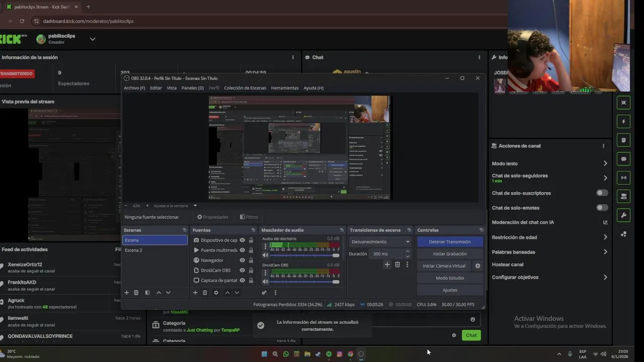Click Modo Estudio button

point(450,278)
